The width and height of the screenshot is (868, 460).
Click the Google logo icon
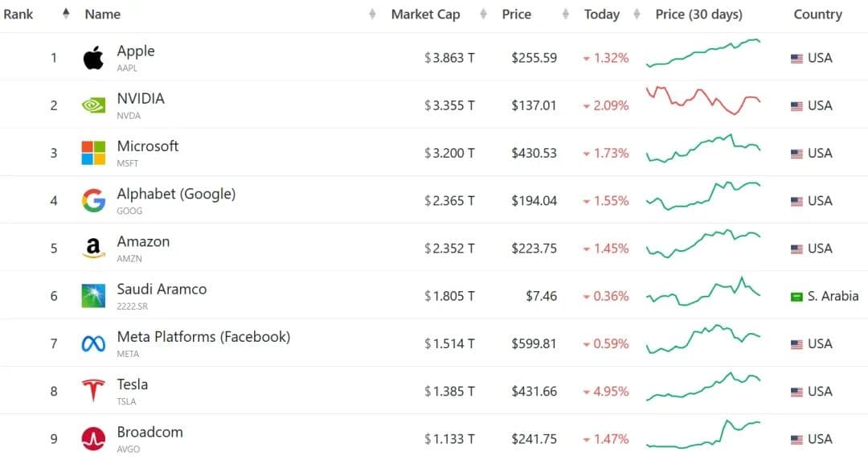coord(93,200)
